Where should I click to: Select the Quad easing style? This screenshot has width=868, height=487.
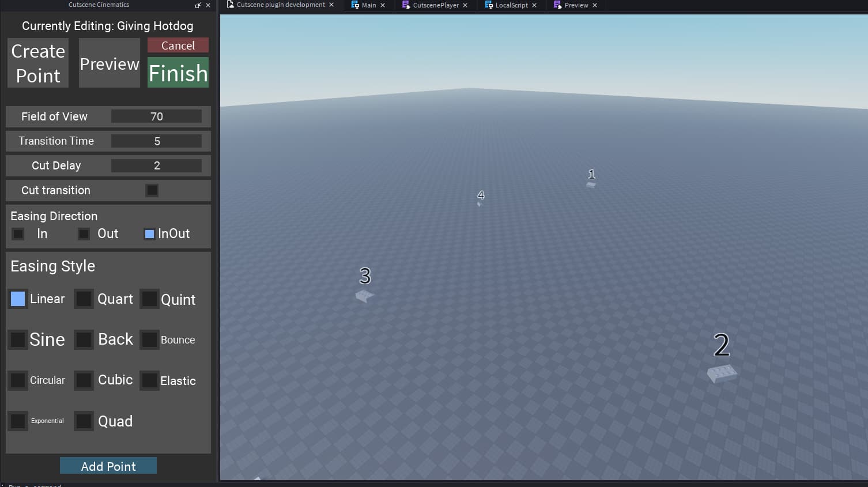[84, 421]
